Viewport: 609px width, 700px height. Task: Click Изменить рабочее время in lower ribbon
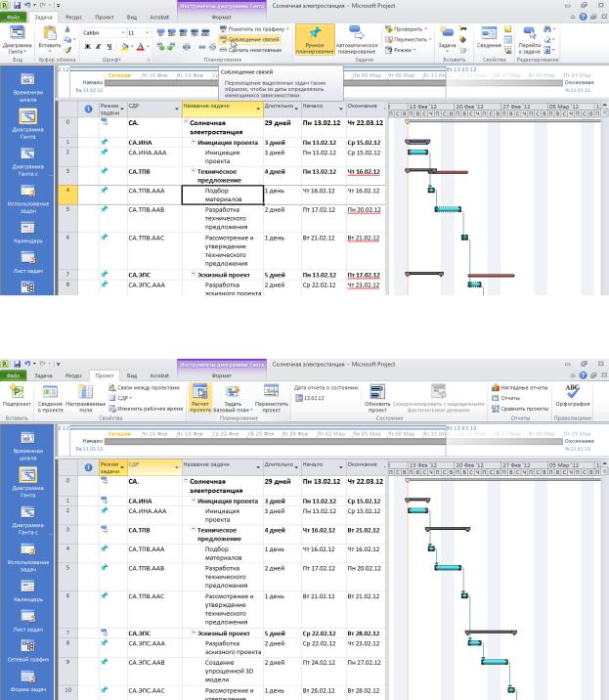coord(146,409)
